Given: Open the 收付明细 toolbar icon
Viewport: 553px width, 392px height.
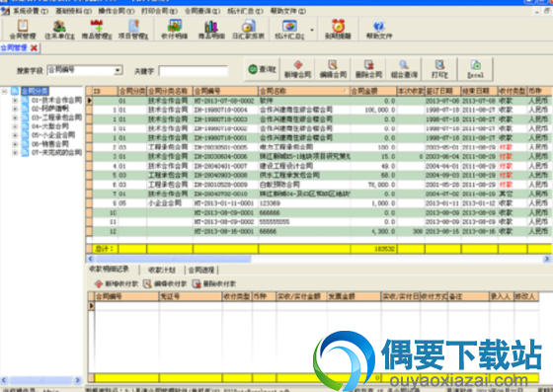Looking at the screenshot, I should tap(174, 29).
